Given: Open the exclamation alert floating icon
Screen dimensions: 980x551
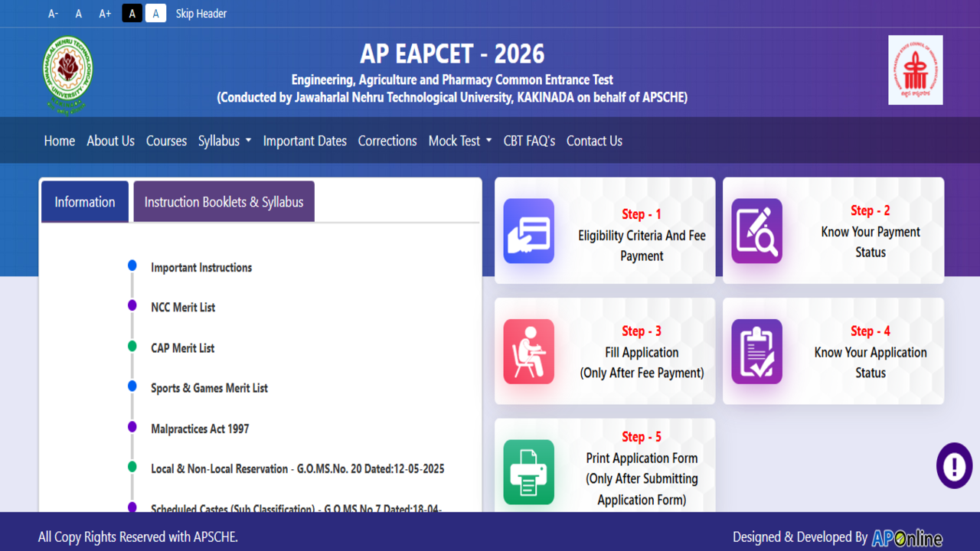Looking at the screenshot, I should (x=955, y=465).
